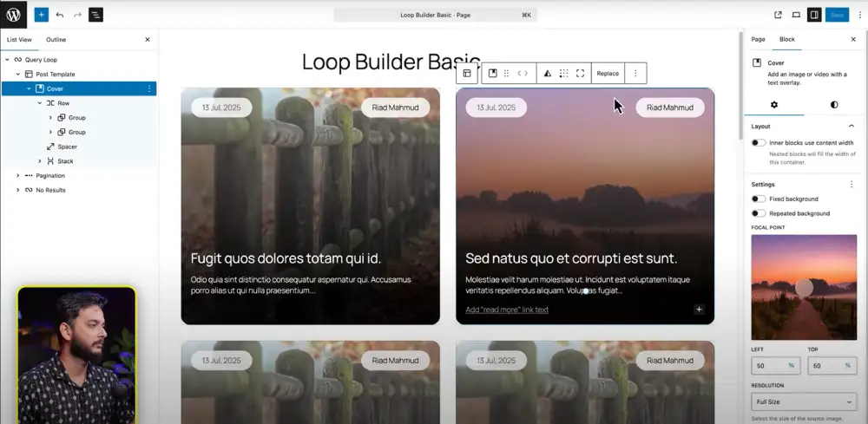Click the Save button
This screenshot has width=868, height=424.
click(837, 15)
